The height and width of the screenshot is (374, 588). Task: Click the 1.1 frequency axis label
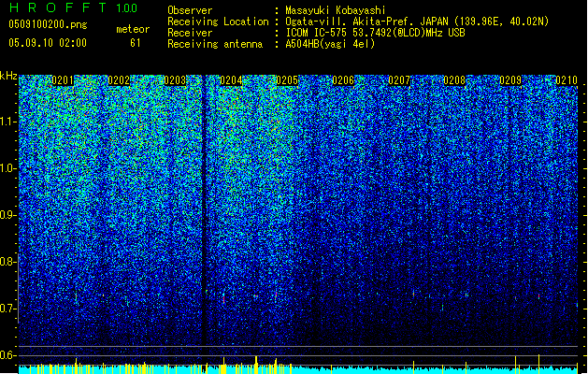[x=7, y=122]
